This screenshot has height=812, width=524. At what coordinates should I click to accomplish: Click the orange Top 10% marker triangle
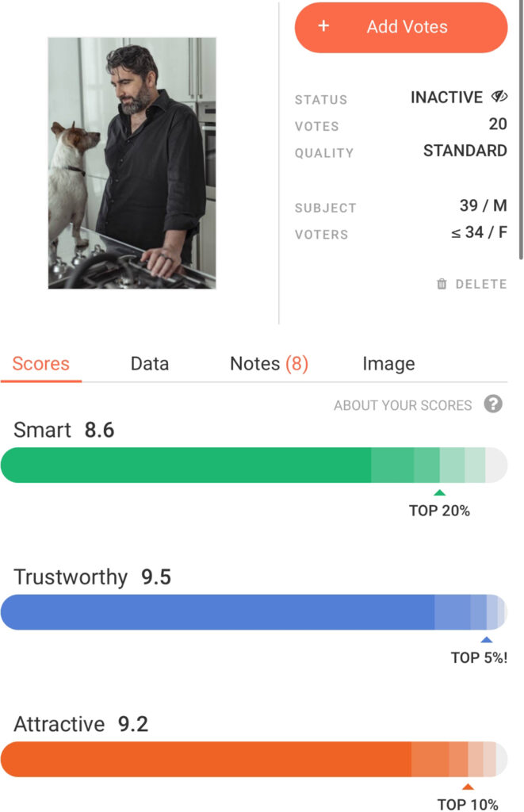(468, 787)
